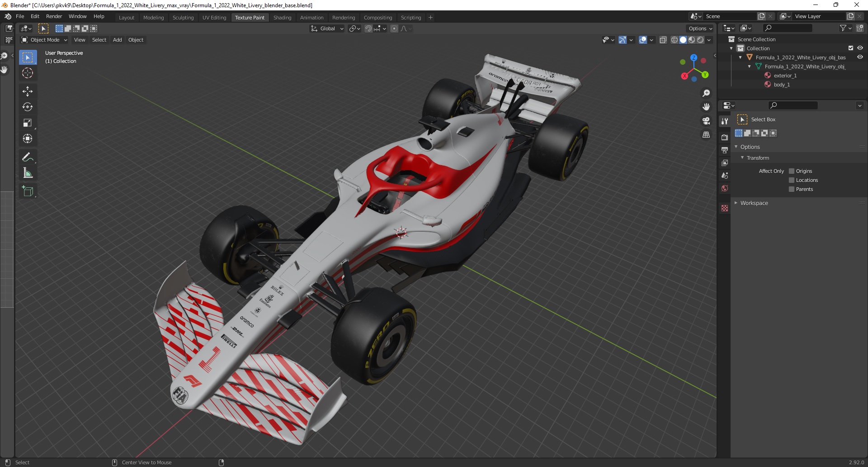Select body_1 material in the outliner
This screenshot has height=467, width=868.
coord(782,85)
